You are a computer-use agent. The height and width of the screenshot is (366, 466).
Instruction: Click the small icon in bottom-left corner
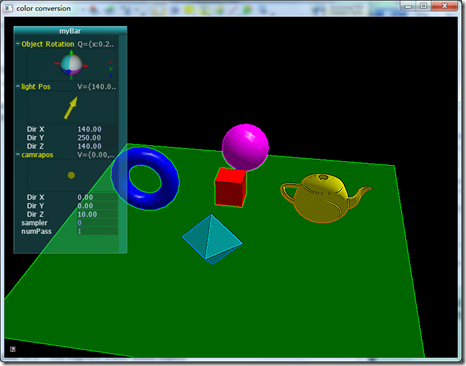point(13,349)
